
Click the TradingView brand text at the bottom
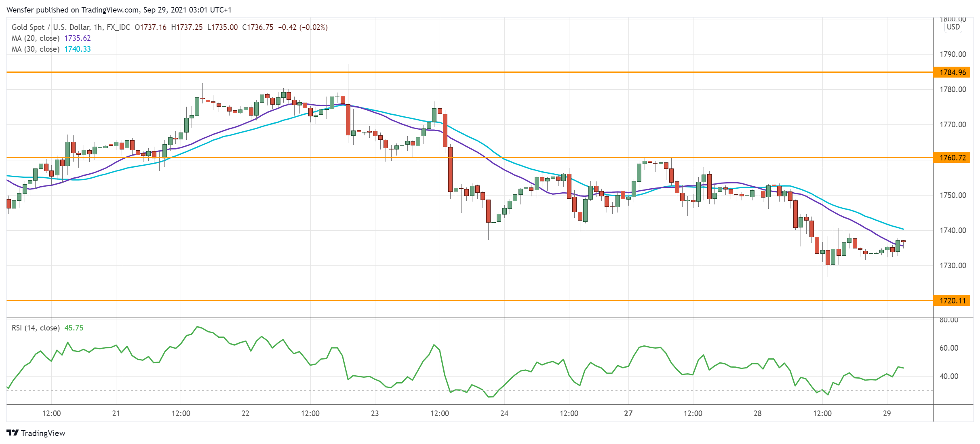coord(43,433)
